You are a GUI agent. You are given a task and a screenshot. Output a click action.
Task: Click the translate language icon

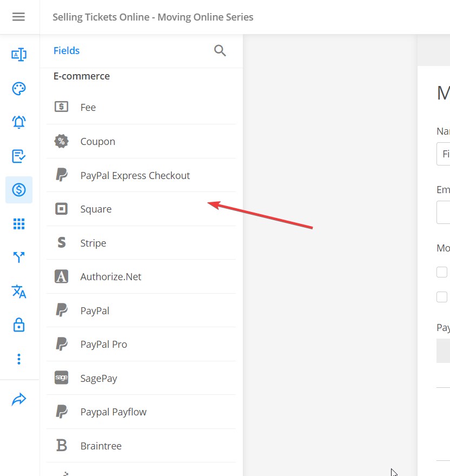[x=19, y=292]
